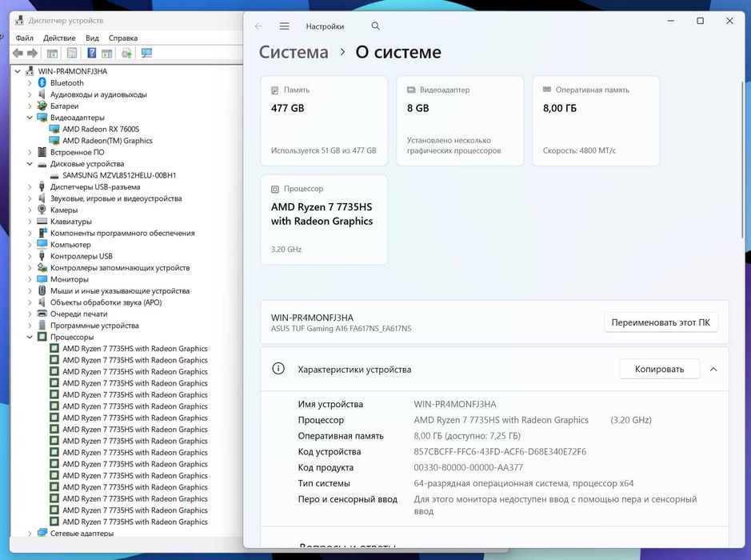Click the Камеры webcam icon
Screen dimensions: 751x560
(42, 210)
